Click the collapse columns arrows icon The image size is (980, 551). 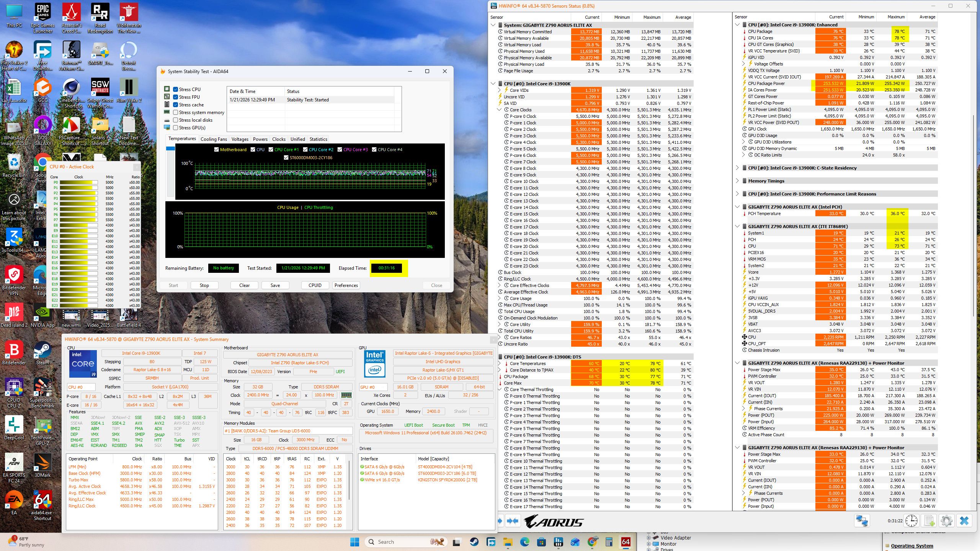513,521
